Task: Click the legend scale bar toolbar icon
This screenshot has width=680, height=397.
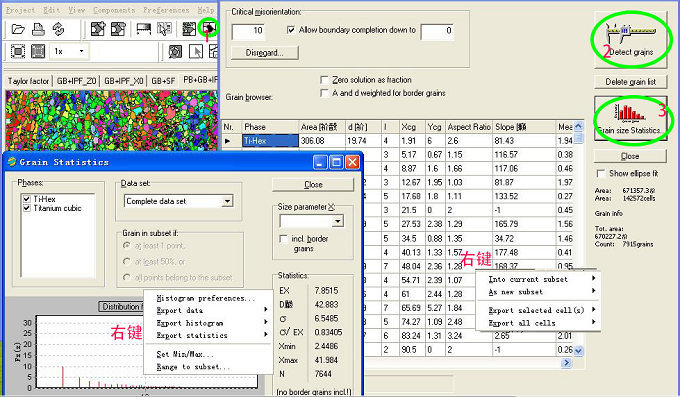Action: (144, 29)
